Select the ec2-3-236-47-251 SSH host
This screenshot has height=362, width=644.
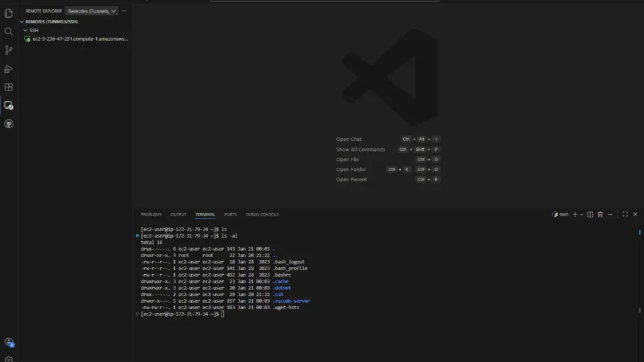point(80,39)
